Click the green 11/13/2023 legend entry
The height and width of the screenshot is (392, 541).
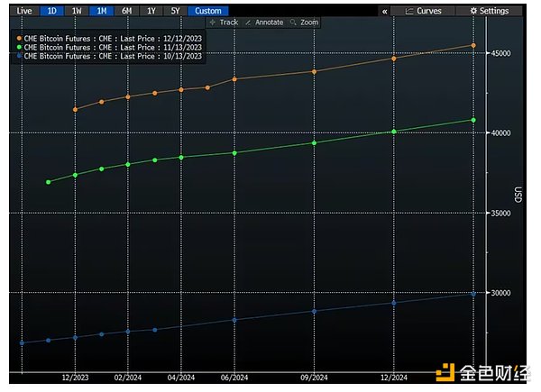point(108,47)
